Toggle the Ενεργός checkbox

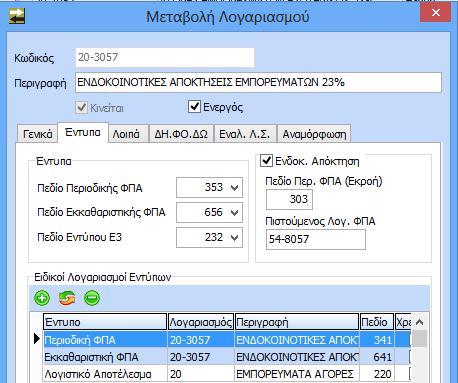tap(194, 107)
